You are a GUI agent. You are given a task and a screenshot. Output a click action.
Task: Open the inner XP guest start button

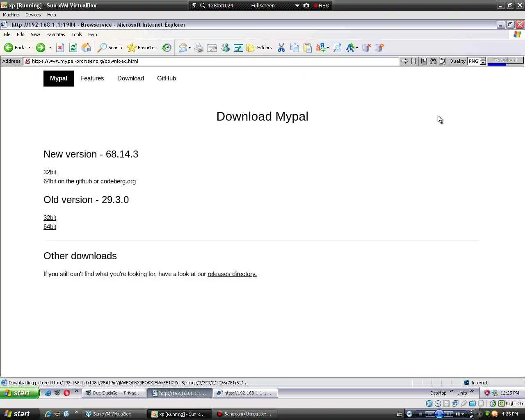click(x=20, y=393)
